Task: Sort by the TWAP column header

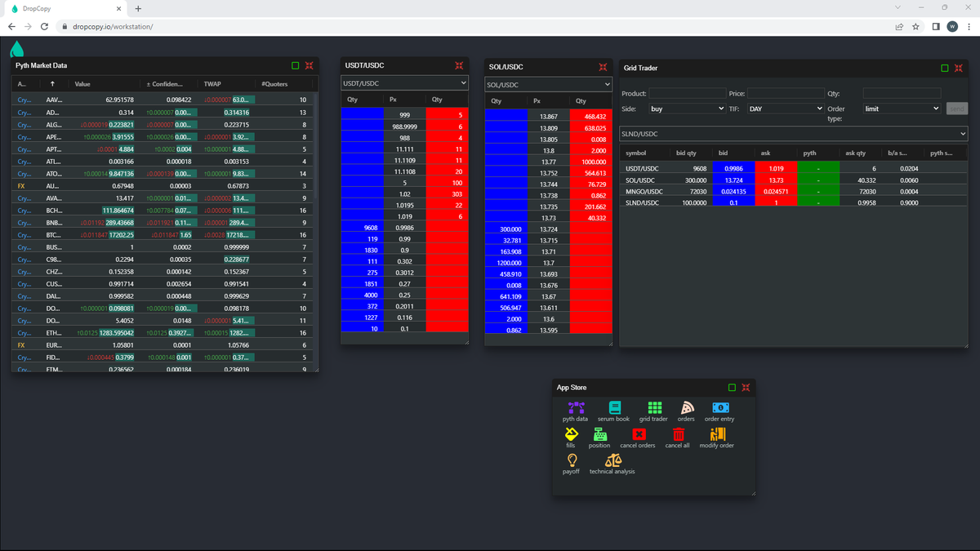Action: click(x=212, y=84)
